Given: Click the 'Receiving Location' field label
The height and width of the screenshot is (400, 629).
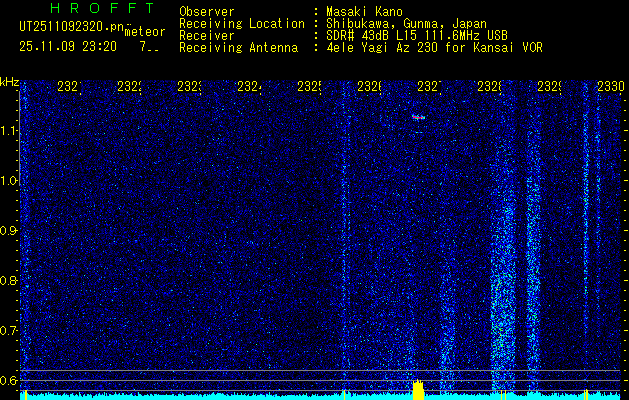Looking at the screenshot, I should (242, 24).
